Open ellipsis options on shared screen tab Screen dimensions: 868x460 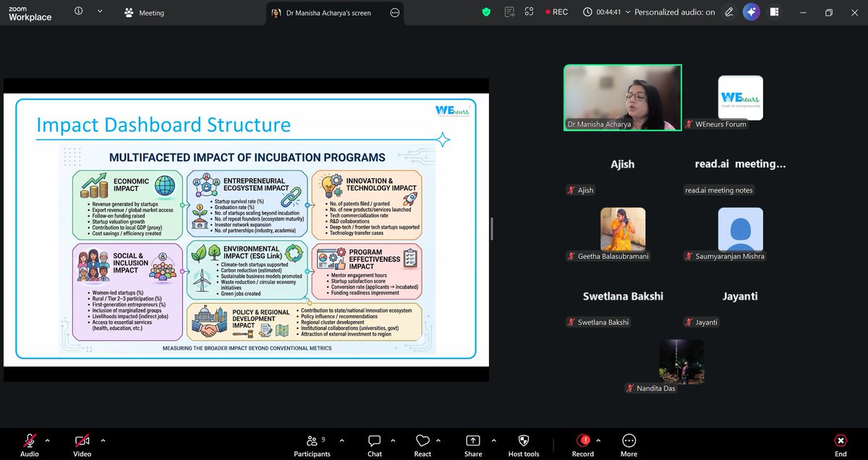pyautogui.click(x=394, y=12)
